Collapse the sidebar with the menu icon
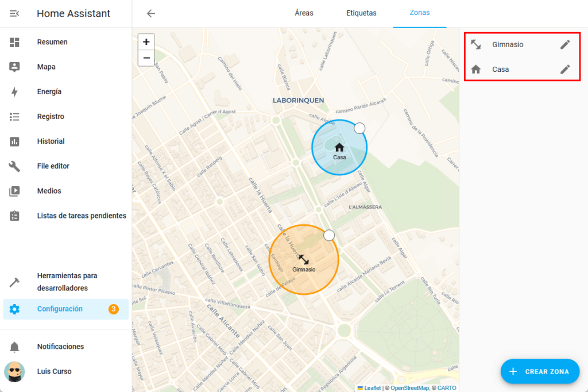Screen dimensions: 588x392 [x=14, y=14]
